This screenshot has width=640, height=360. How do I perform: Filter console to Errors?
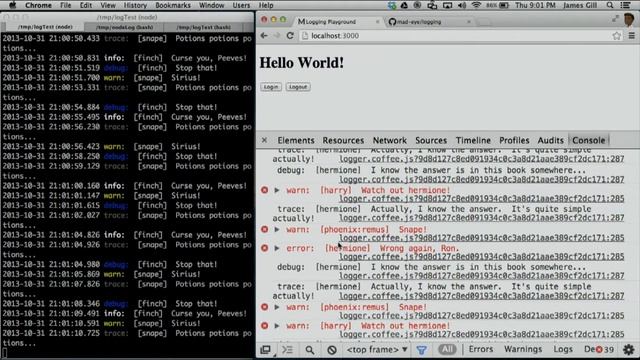point(481,349)
